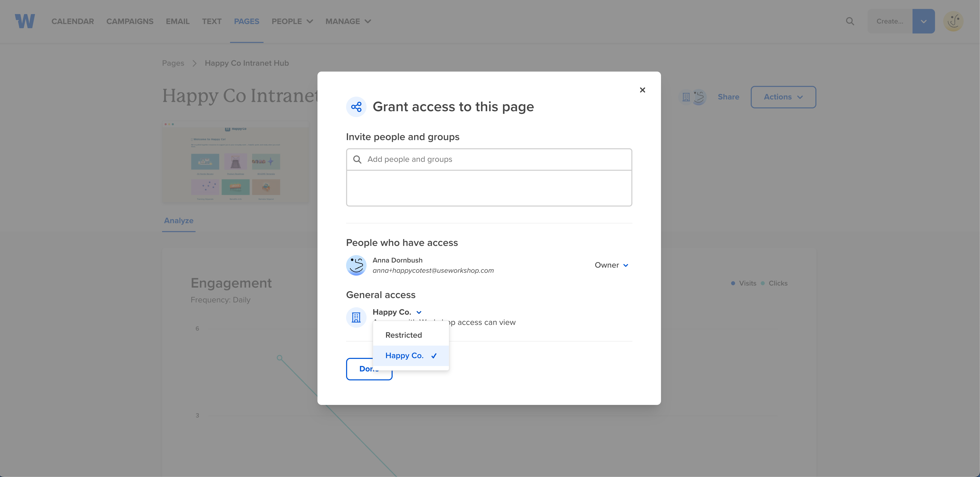
Task: Click the Grant access to this page title
Action: [453, 107]
